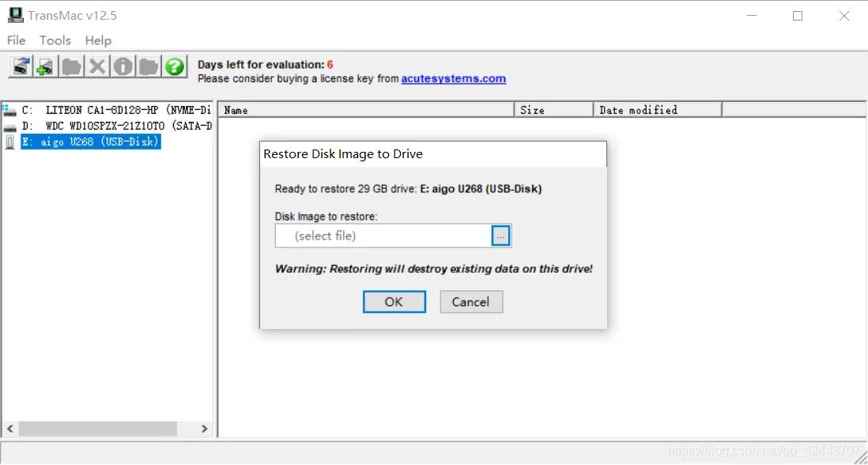The image size is (868, 465).
Task: Click the C: drive icon in drive list
Action: 9,110
